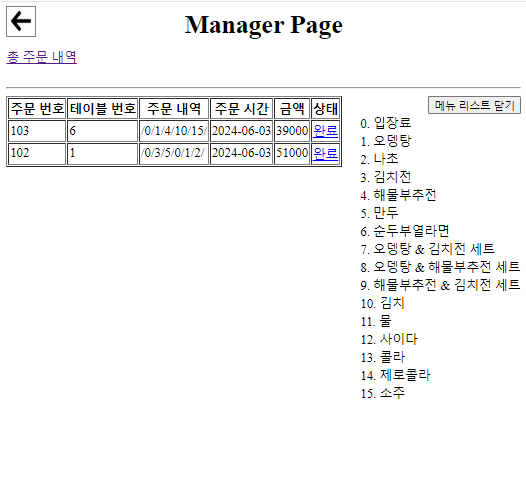Select order number cell 103
The width and height of the screenshot is (526, 479).
click(x=37, y=131)
